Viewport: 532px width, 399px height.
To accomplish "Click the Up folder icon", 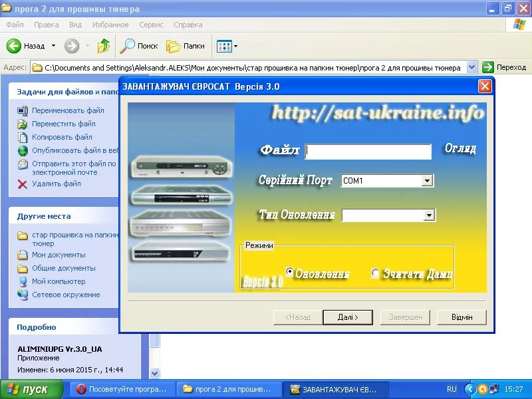I will click(x=104, y=46).
